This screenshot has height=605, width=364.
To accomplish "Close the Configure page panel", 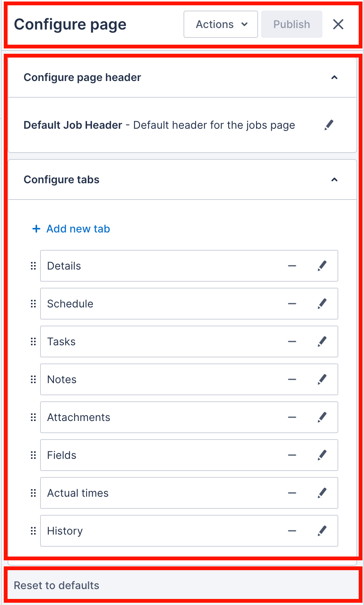I will pos(338,24).
